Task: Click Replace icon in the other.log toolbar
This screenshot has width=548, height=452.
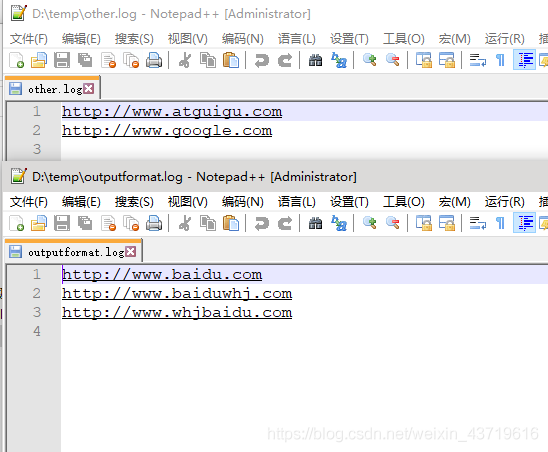Action: [339, 60]
